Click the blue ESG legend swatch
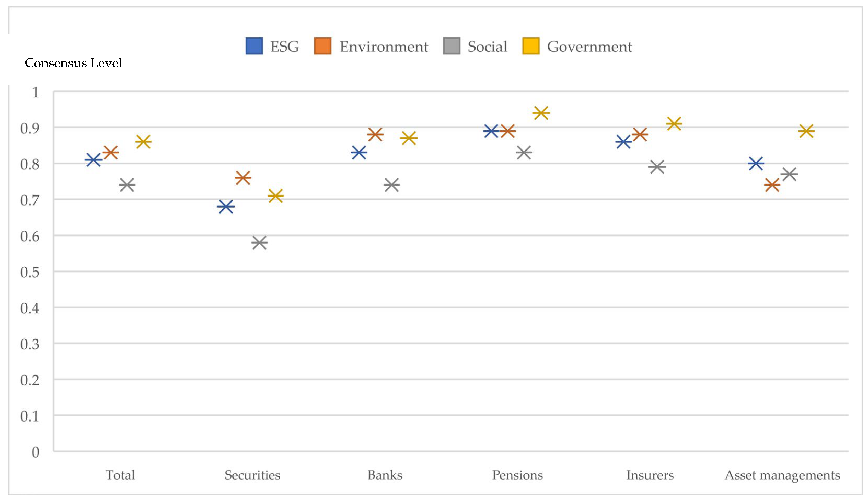Viewport: 868px width, 501px height. pos(254,46)
